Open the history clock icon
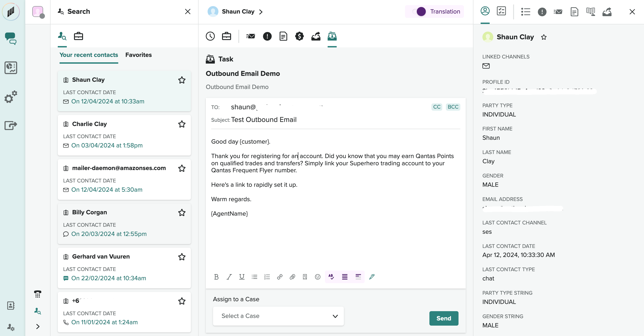The image size is (644, 336). coord(210,36)
